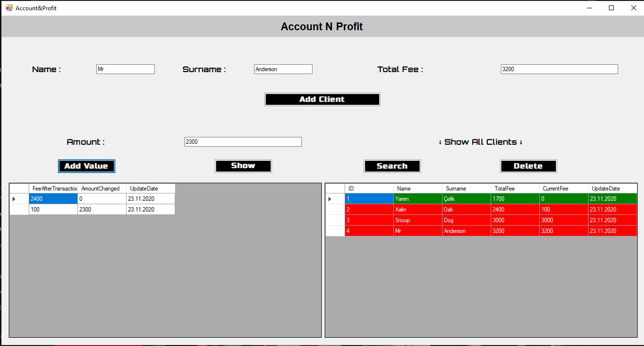The image size is (644, 346).
Task: Select ID cell 1
Action: pyautogui.click(x=369, y=199)
